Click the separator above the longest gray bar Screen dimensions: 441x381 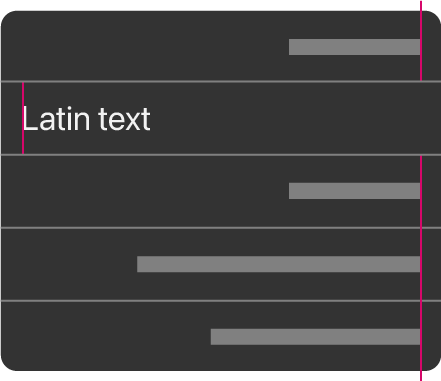coord(220,228)
